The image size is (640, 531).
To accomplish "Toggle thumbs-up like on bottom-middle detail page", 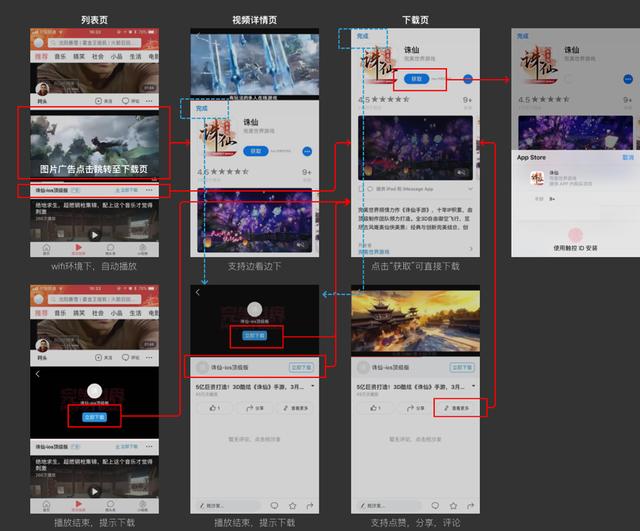I will point(214,408).
